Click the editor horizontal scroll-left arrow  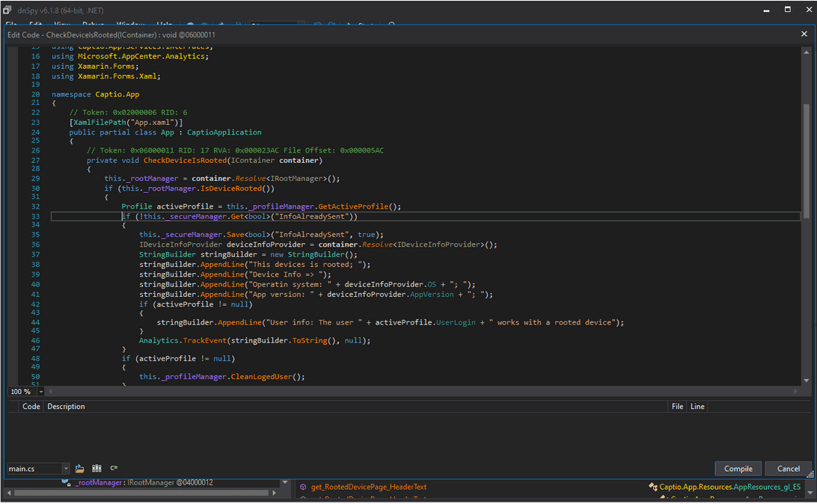pyautogui.click(x=51, y=391)
